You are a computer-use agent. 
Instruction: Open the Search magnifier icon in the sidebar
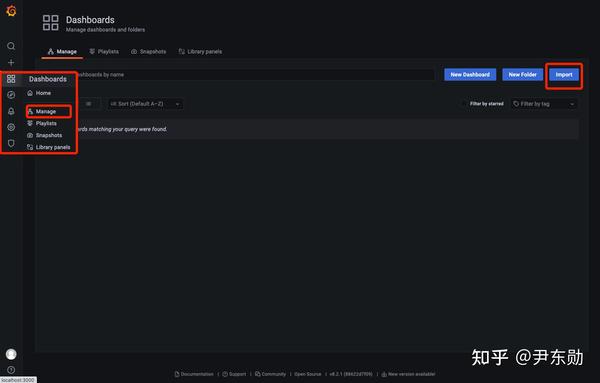[11, 46]
